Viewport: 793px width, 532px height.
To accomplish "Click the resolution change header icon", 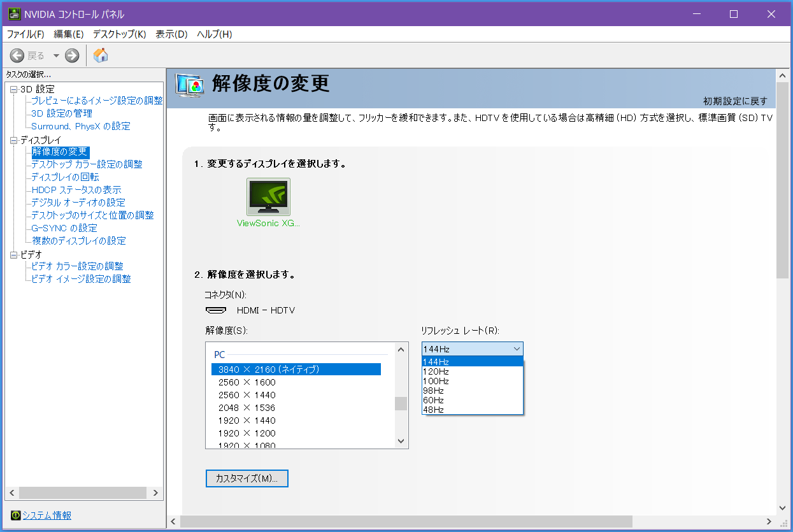I will (x=189, y=85).
